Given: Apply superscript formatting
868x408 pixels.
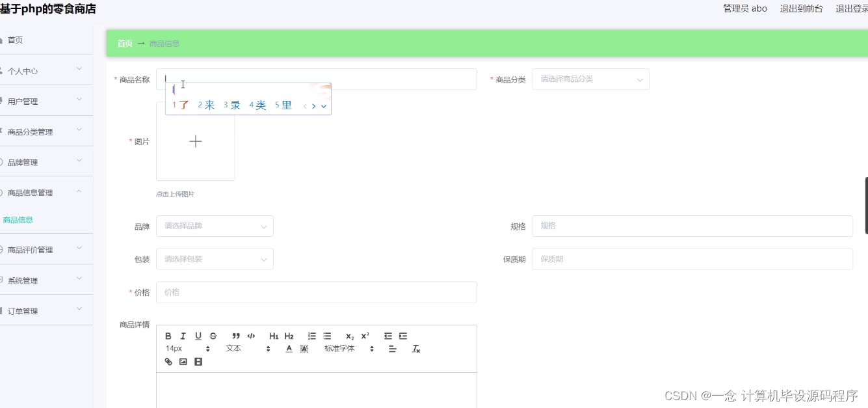Looking at the screenshot, I should tap(365, 336).
